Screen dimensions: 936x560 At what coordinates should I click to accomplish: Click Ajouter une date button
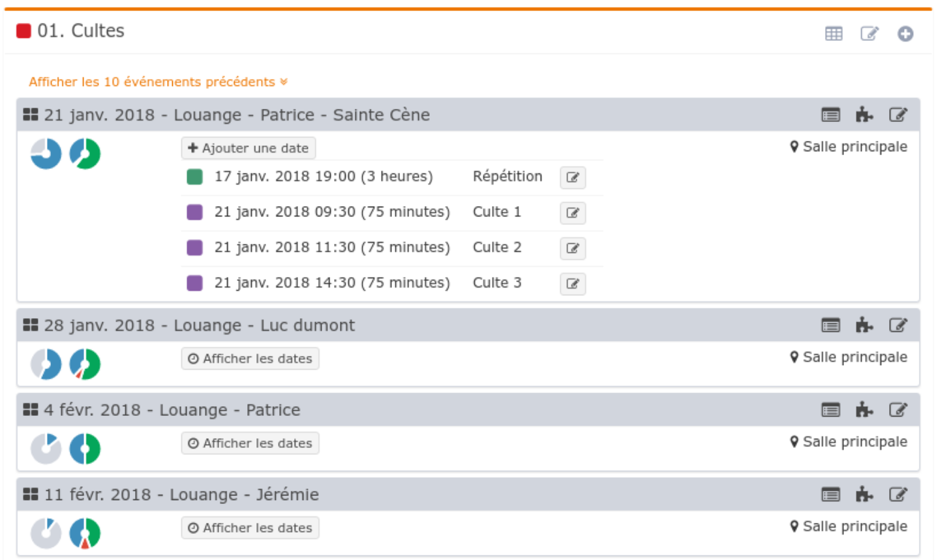(249, 148)
